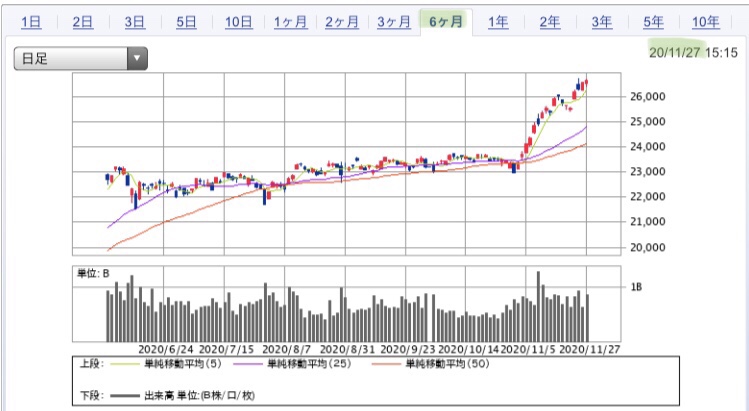Switch to the 10年 tab
Screen dimensions: 749x411
[705, 22]
